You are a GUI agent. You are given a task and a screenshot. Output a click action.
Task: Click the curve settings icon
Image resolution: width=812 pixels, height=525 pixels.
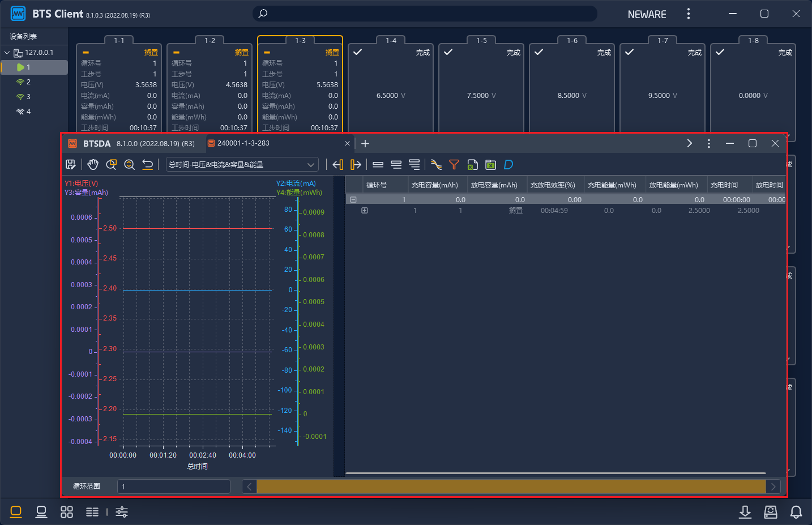(x=436, y=165)
